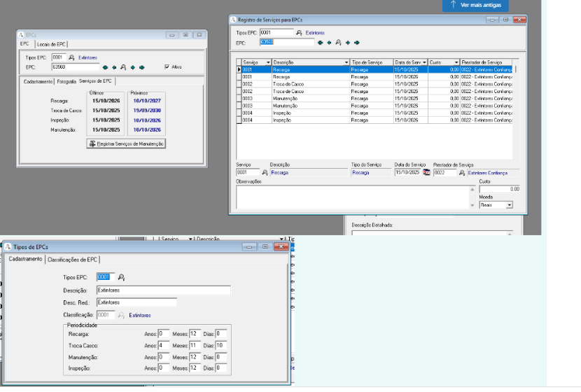The width and height of the screenshot is (581, 392).
Task: Switch to Locais de EPC tab
Action: click(52, 44)
